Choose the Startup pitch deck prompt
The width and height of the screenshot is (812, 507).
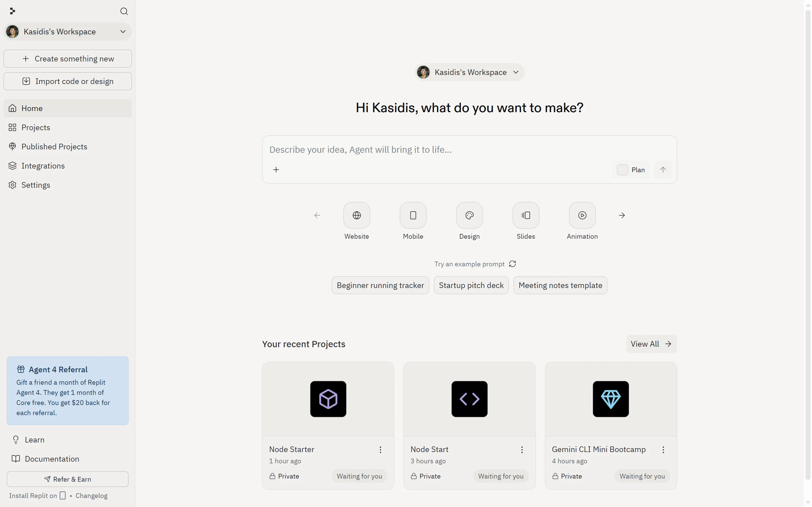471,285
